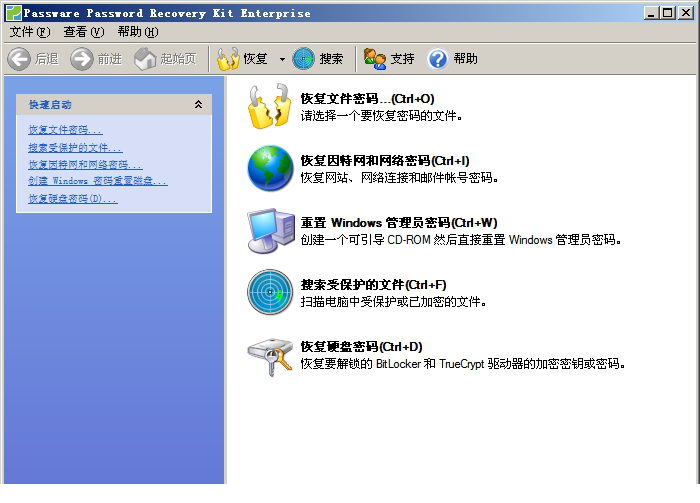Click the 搜索 radar toolbar icon
Image resolution: width=700 pixels, height=503 pixels.
coord(304,59)
